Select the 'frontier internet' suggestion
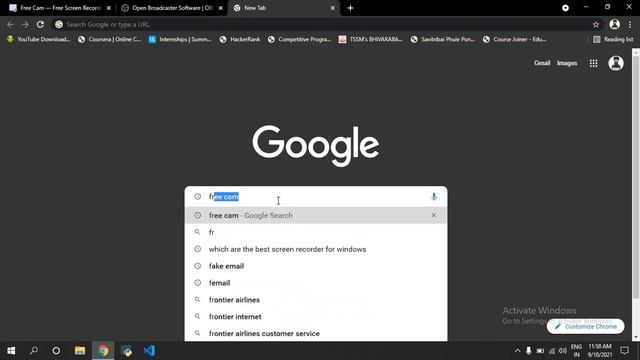 (316, 316)
